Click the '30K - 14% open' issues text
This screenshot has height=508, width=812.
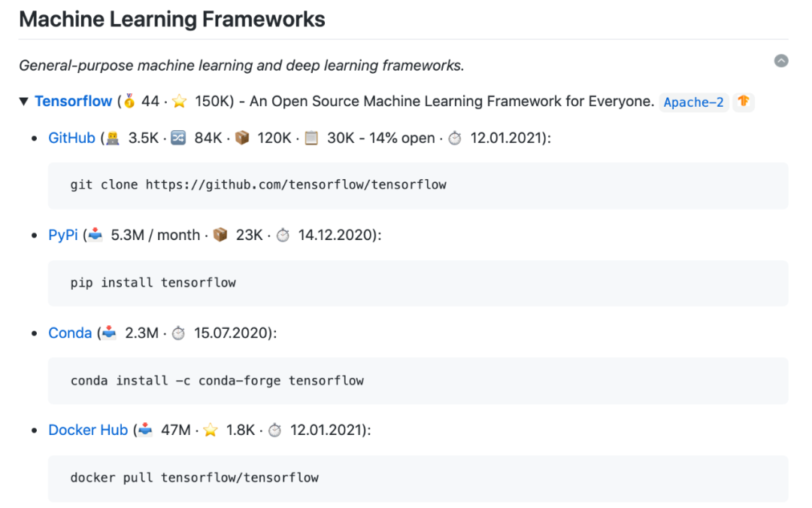pos(381,138)
